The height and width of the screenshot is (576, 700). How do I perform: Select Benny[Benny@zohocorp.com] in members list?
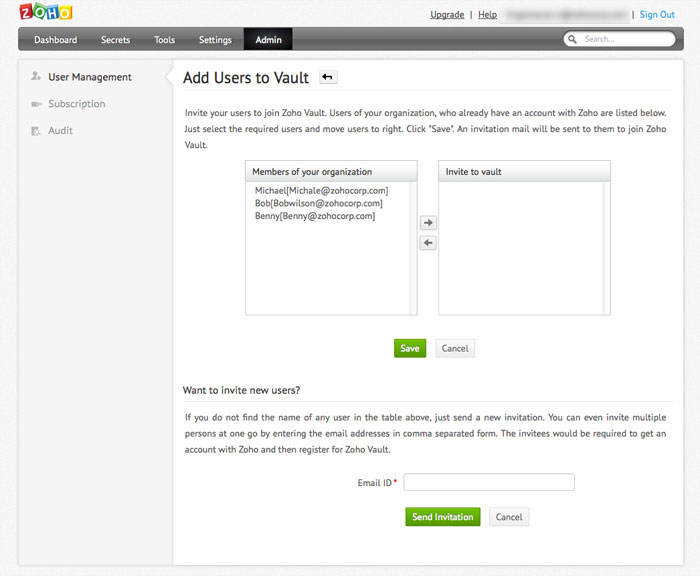pos(315,216)
